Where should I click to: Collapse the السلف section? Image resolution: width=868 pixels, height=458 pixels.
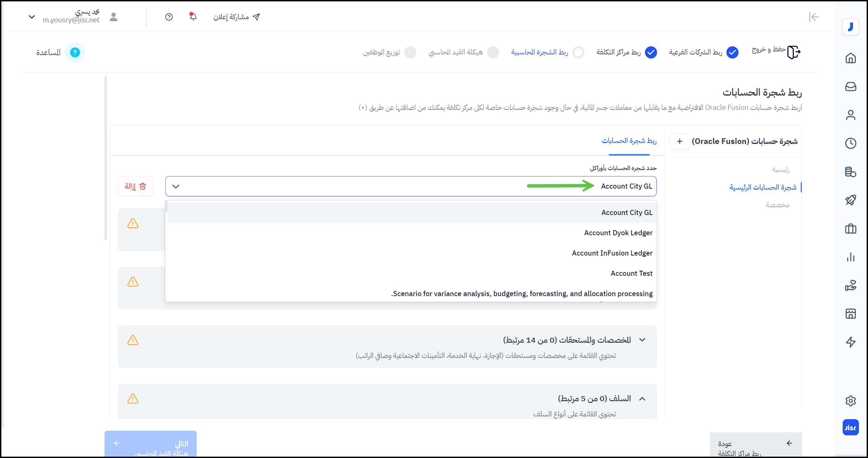642,399
